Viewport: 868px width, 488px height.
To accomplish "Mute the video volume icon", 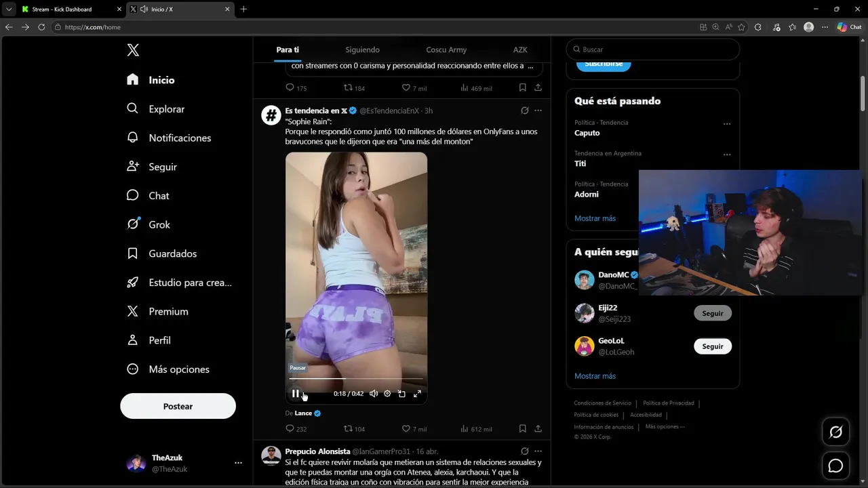I will (x=374, y=394).
